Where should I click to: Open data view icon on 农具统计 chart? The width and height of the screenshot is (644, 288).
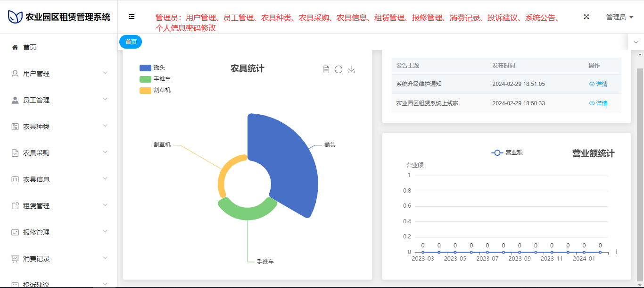pos(326,69)
